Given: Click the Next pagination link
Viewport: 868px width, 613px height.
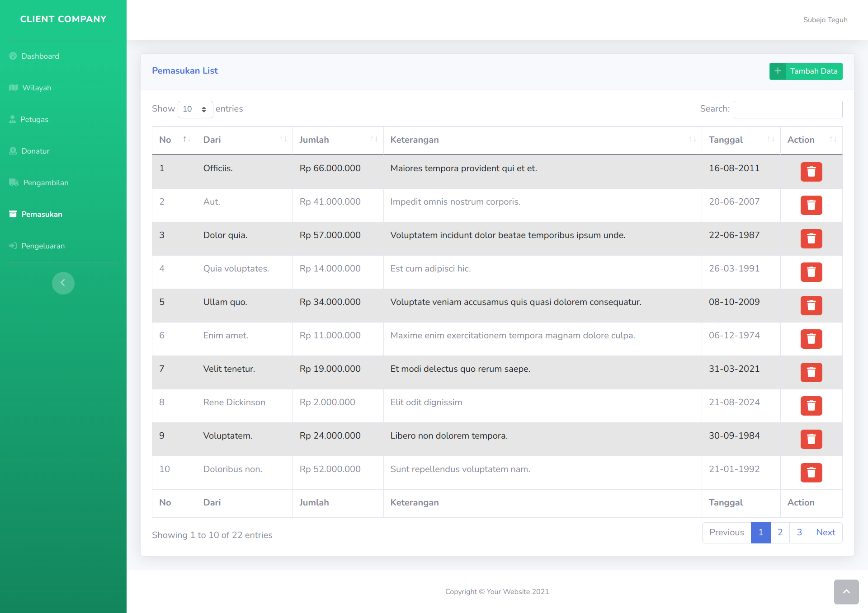Looking at the screenshot, I should (x=826, y=533).
